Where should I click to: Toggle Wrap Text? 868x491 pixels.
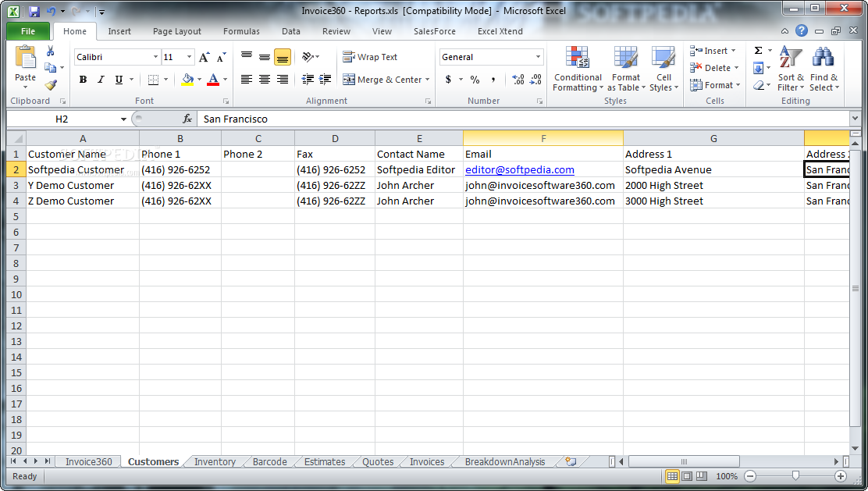pos(370,56)
